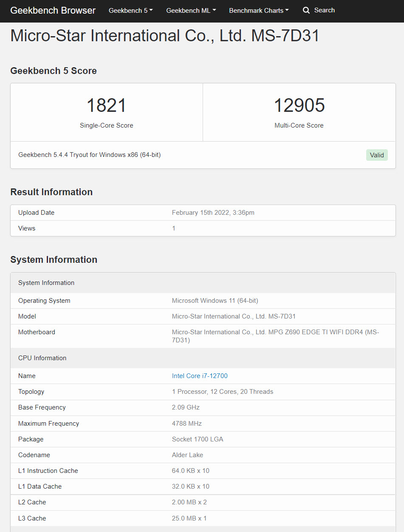The width and height of the screenshot is (404, 532).
Task: Click the Microsoft Windows 11 operating system value
Action: pyautogui.click(x=215, y=301)
